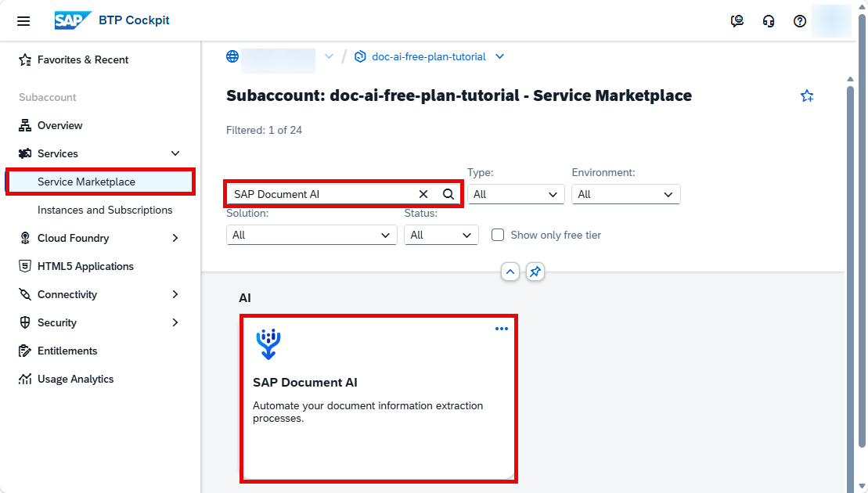Open Entitlements page
The height and width of the screenshot is (493, 868).
pos(67,351)
